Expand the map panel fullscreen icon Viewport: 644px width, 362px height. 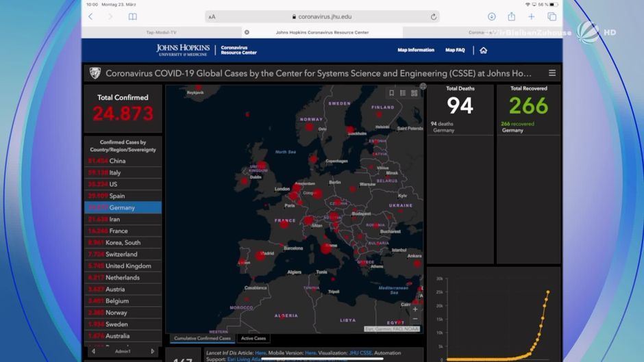[x=423, y=86]
